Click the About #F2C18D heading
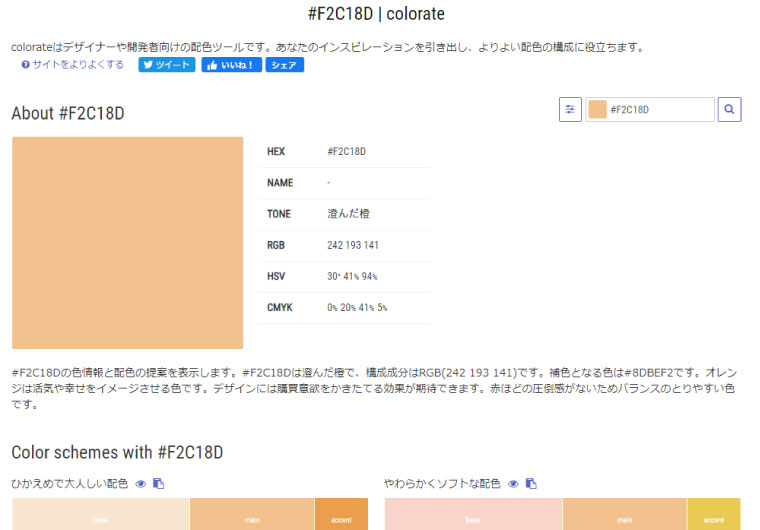Image resolution: width=760 pixels, height=530 pixels. tap(68, 113)
